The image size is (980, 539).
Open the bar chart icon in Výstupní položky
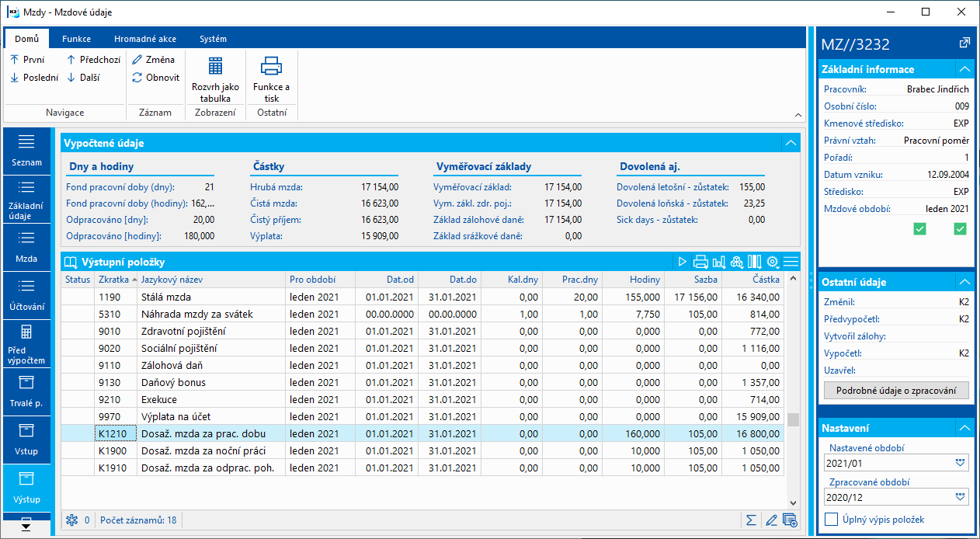[x=718, y=262]
